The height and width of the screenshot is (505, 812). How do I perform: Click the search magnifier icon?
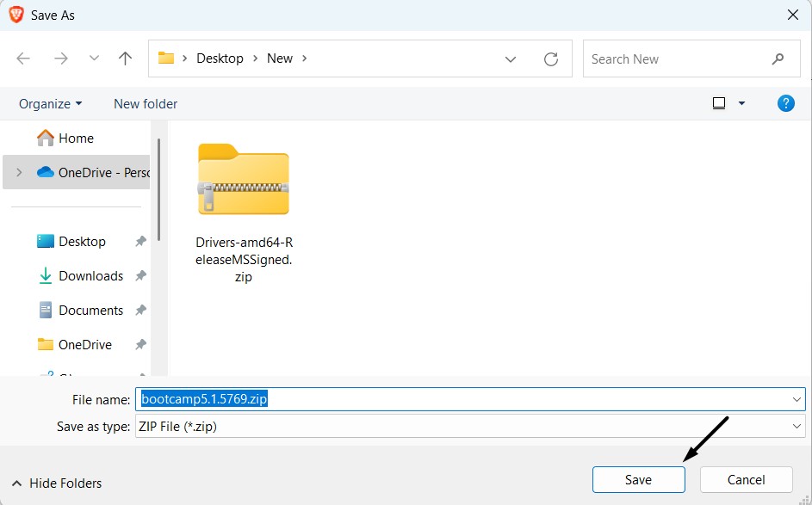pyautogui.click(x=778, y=59)
